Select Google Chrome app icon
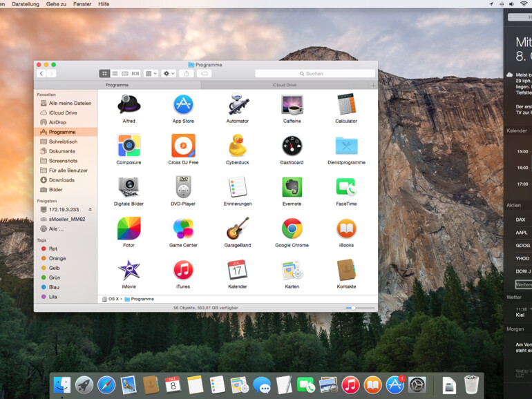Image resolution: width=532 pixels, height=399 pixels. [292, 228]
